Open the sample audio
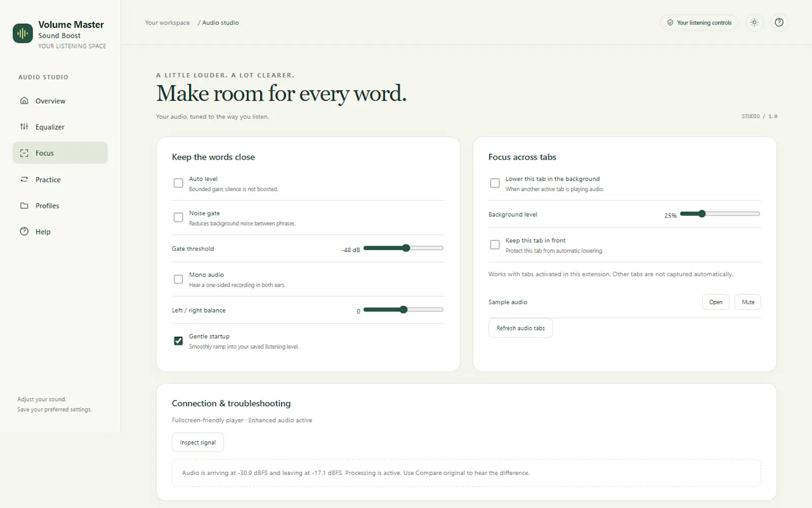 tap(716, 302)
